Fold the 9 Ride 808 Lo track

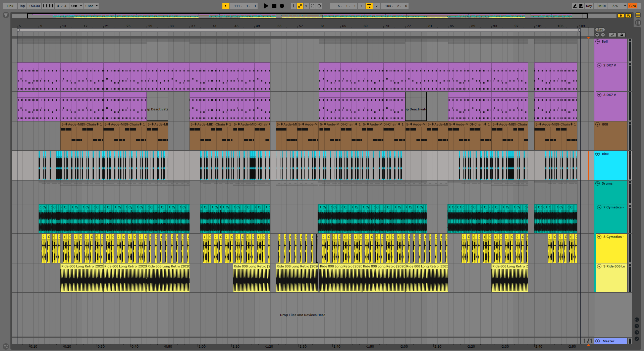599,266
